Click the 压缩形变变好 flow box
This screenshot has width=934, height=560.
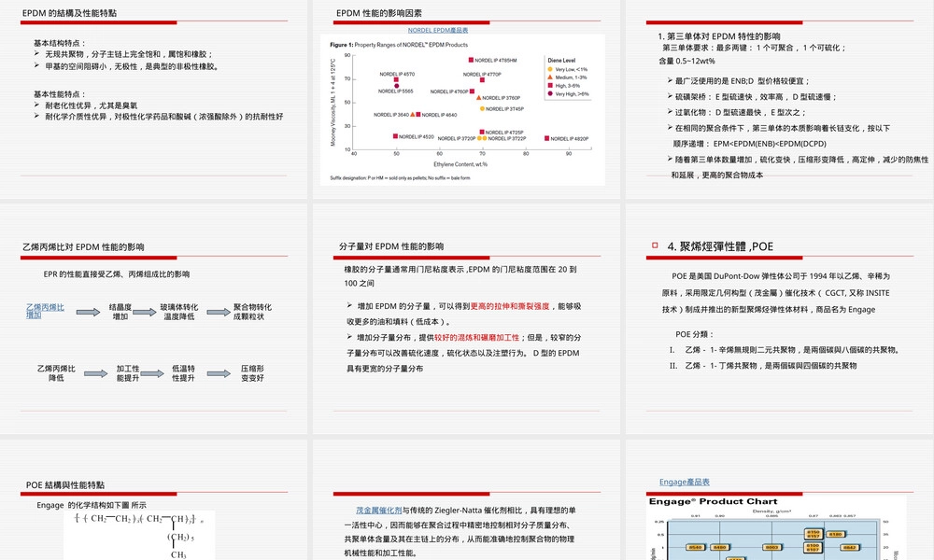click(x=252, y=373)
